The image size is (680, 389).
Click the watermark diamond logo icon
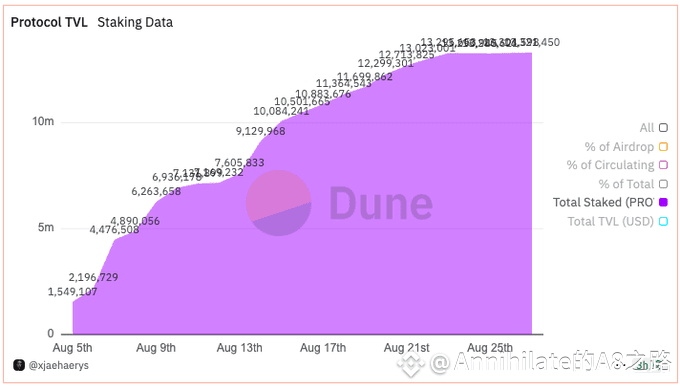[410, 363]
